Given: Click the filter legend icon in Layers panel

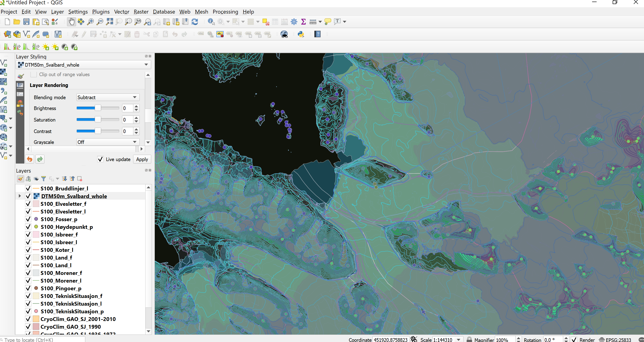Looking at the screenshot, I should pos(44,179).
